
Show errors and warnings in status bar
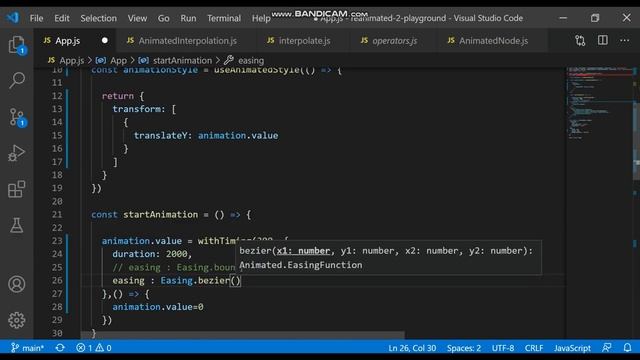[x=94, y=348]
